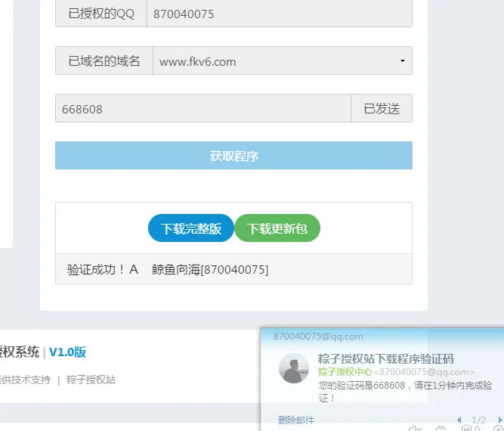504x431 pixels.
Task: Click sender name 粽子授权中心
Action: pos(345,371)
